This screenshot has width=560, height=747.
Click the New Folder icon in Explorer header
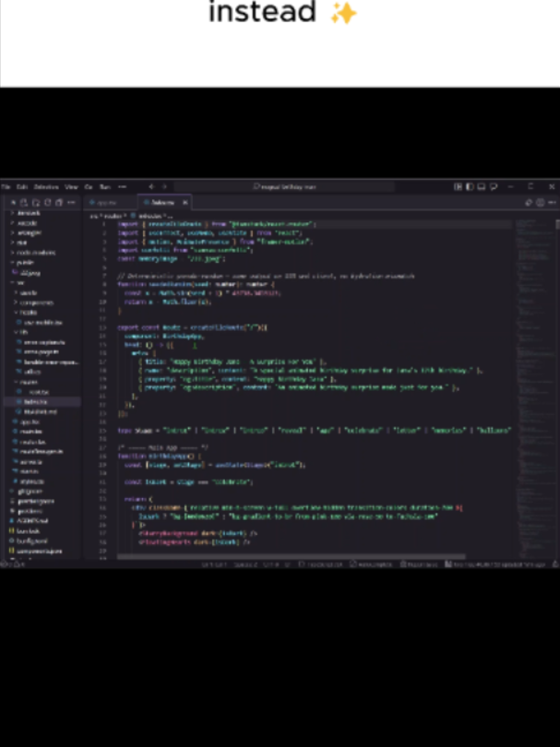pos(36,203)
